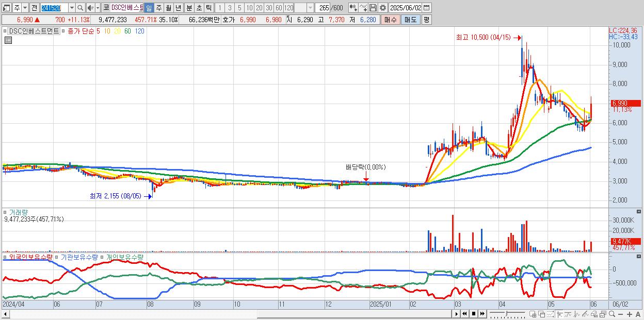Switch to the 년 yearly chart period
This screenshot has height=320, width=644.
178,8
